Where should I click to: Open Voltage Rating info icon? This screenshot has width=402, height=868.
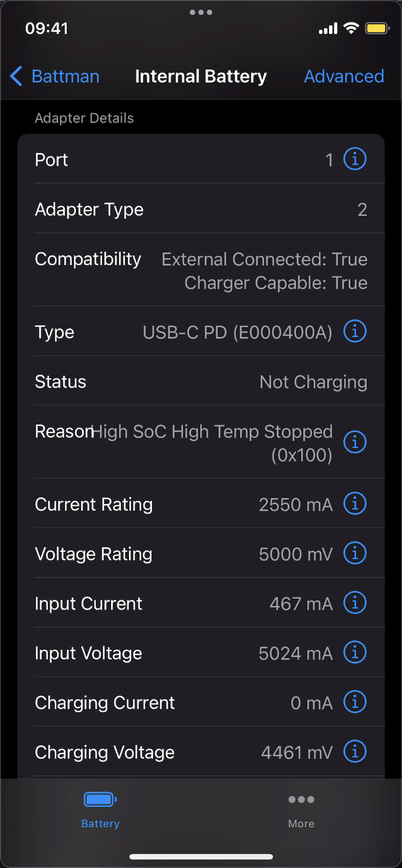(355, 553)
